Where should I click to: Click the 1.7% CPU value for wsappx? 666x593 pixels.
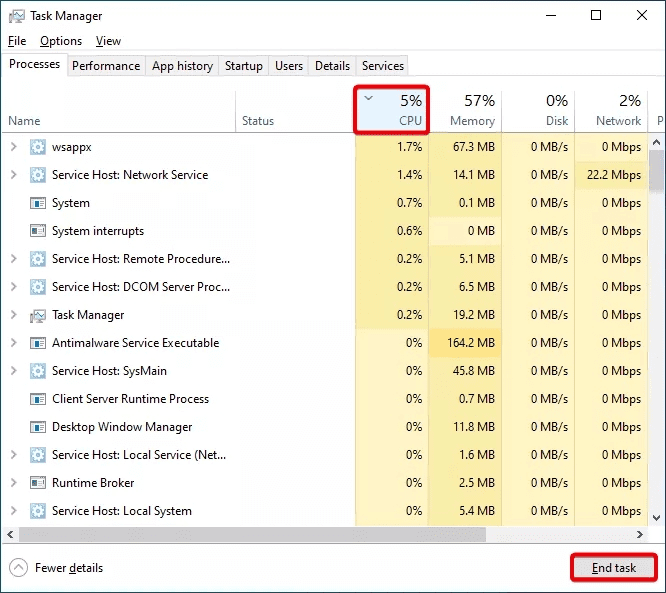[409, 147]
